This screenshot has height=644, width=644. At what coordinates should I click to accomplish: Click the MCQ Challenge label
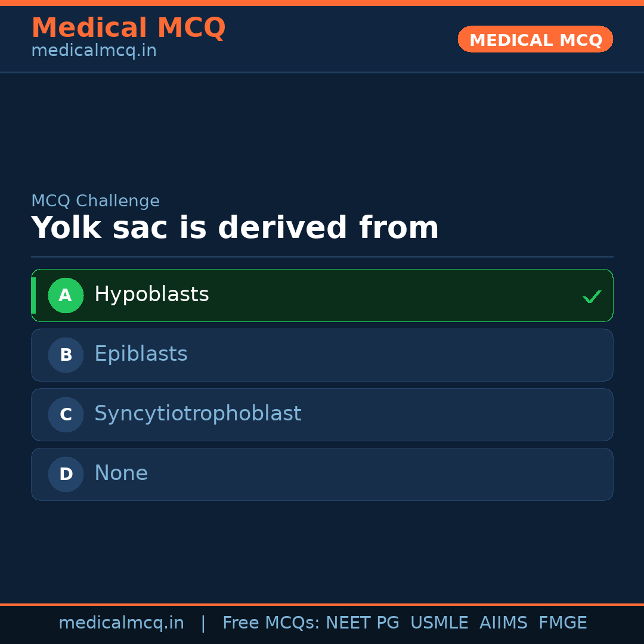(x=95, y=200)
